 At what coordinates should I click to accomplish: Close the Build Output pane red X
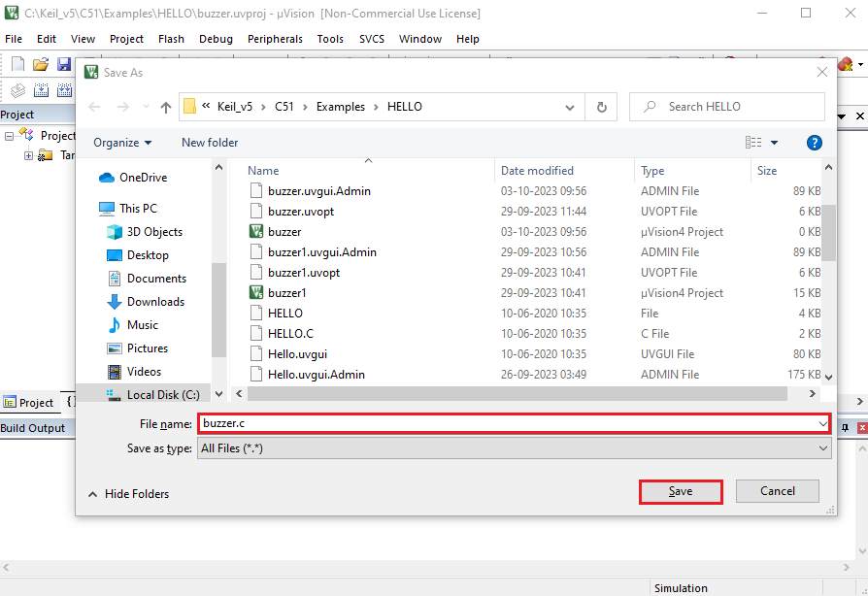click(862, 428)
